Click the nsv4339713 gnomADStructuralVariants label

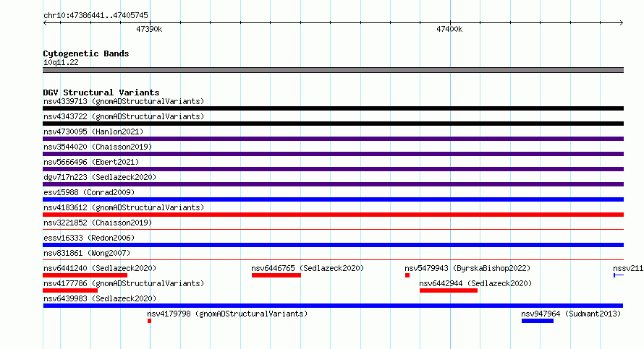[124, 101]
